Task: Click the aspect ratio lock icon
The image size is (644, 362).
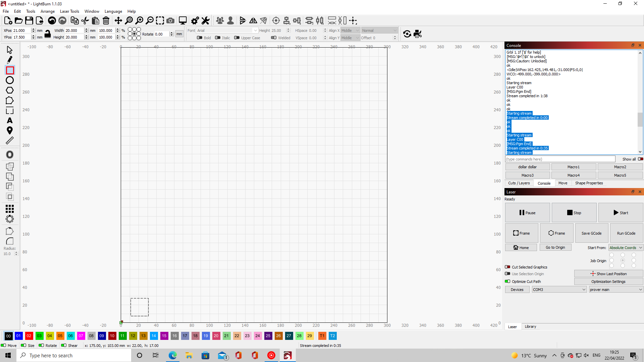Action: coord(48,34)
